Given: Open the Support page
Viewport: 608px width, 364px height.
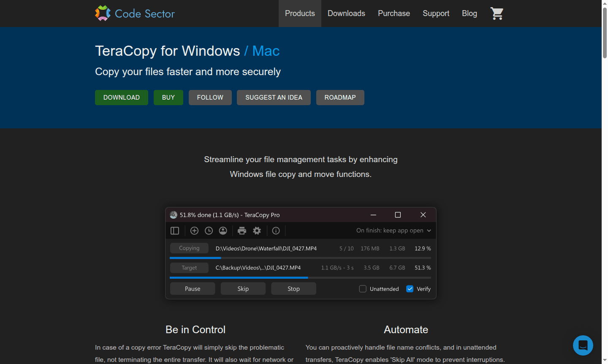Looking at the screenshot, I should coord(436,13).
